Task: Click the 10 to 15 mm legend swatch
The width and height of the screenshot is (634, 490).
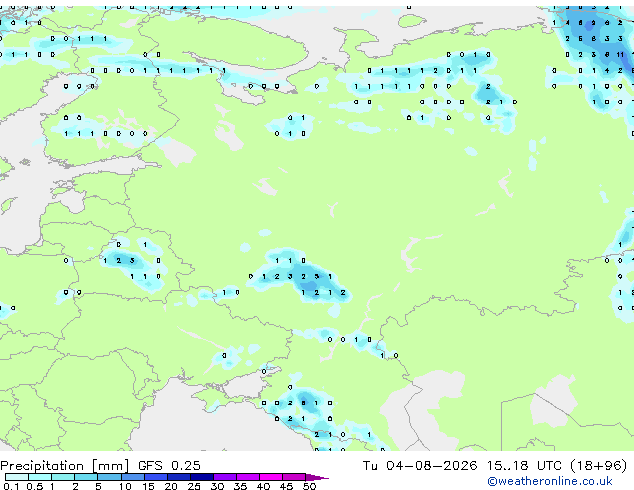Action: pos(132,477)
